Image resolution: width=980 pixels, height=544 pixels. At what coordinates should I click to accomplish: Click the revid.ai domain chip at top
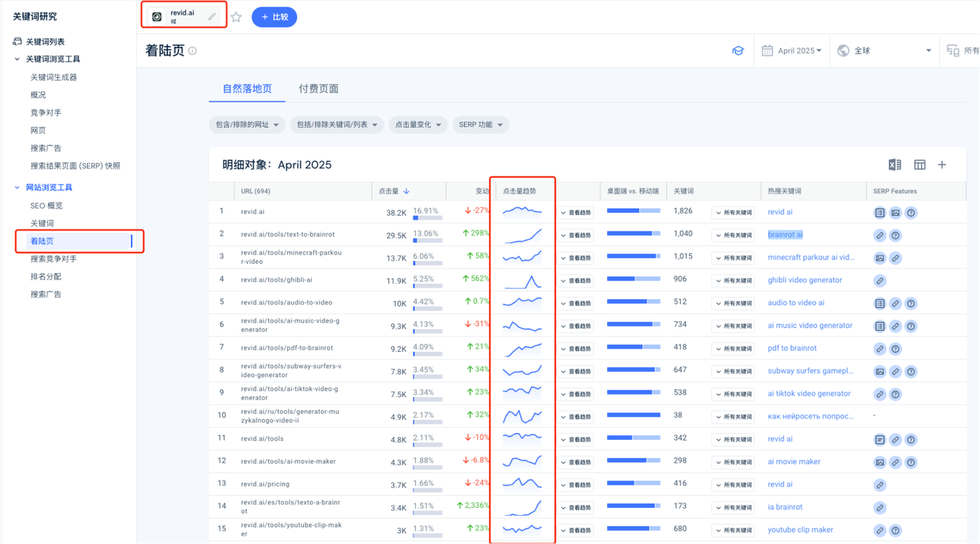[184, 16]
